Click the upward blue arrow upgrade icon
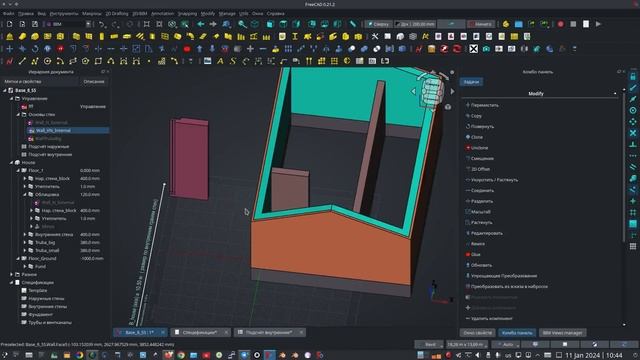Screen dimensions: 640x360 [x=200, y=49]
